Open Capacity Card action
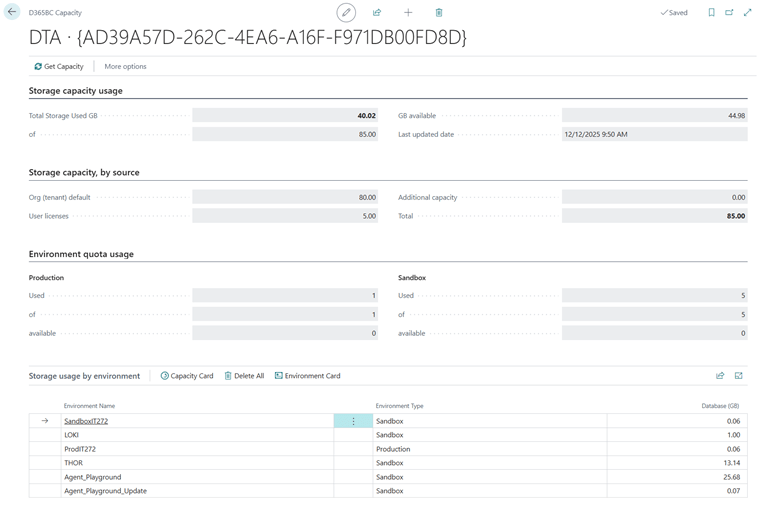The width and height of the screenshot is (781, 515). click(187, 376)
